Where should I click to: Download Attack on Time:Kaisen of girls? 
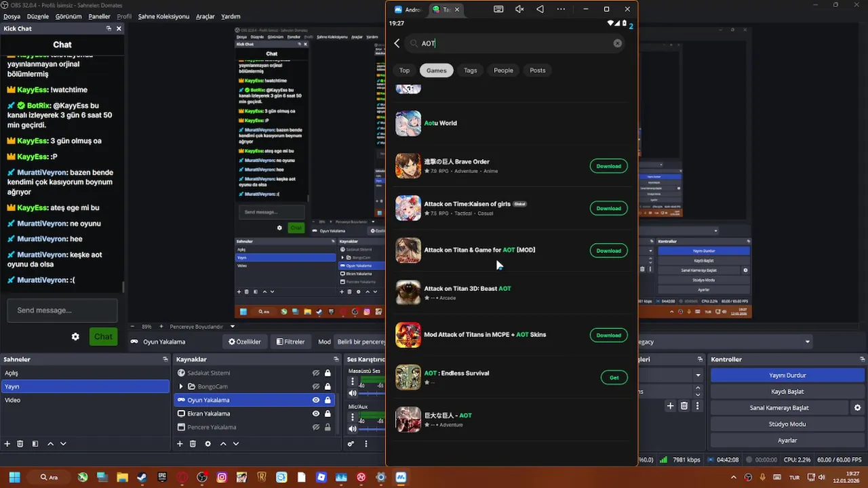pos(608,208)
